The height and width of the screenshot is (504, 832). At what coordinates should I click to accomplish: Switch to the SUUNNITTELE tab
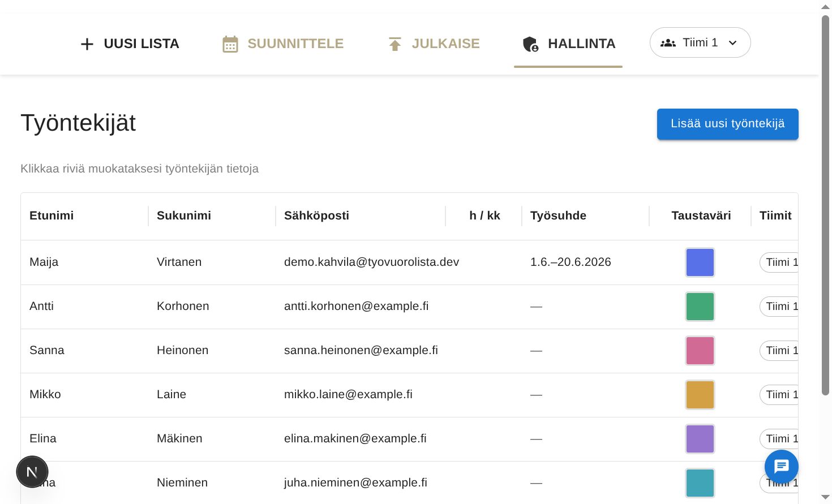coord(283,44)
